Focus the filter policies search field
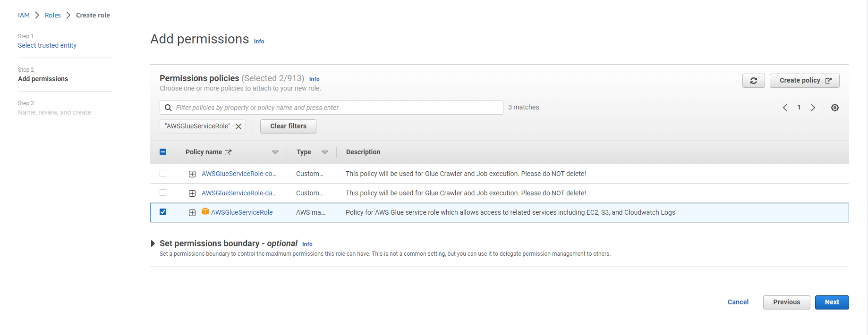This screenshot has height=335, width=868. [x=331, y=108]
